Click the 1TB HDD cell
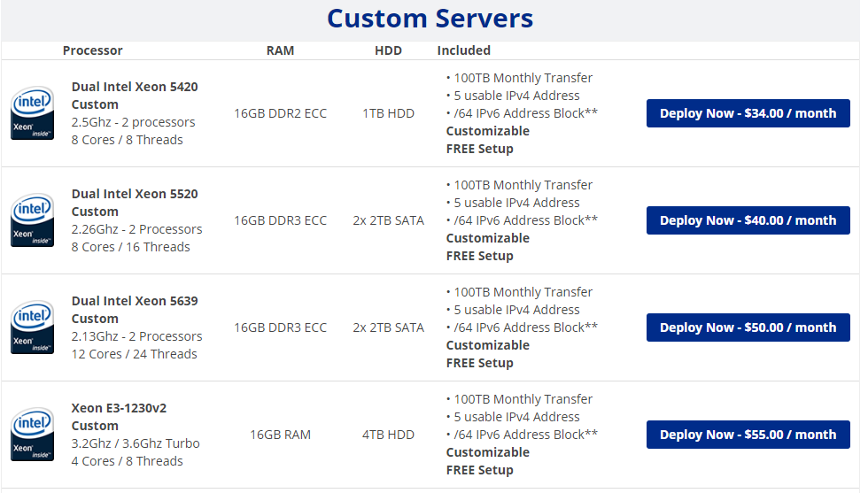This screenshot has height=493, width=868. pyautogui.click(x=388, y=113)
